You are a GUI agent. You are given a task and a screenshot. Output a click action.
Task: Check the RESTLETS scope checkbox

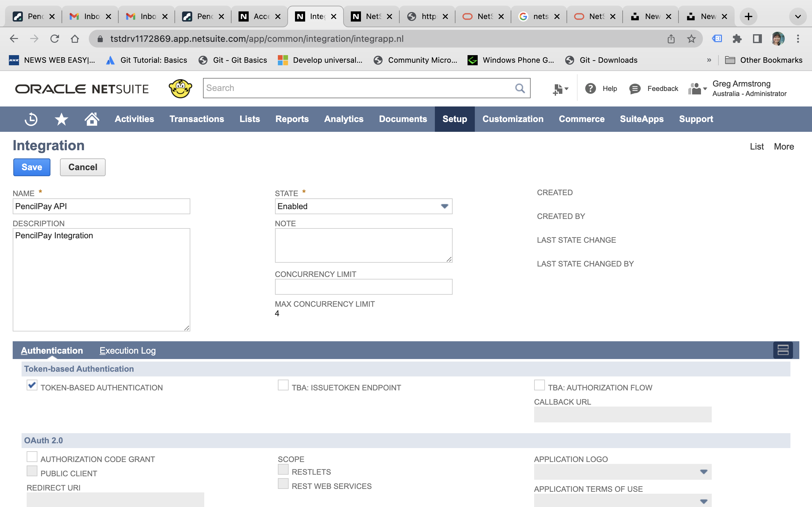pos(283,469)
